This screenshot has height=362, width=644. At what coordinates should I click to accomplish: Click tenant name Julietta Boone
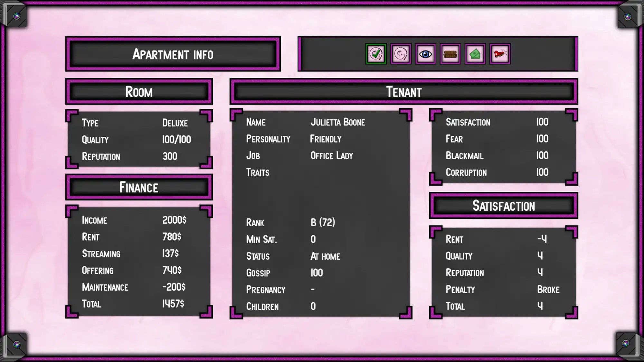pos(338,122)
